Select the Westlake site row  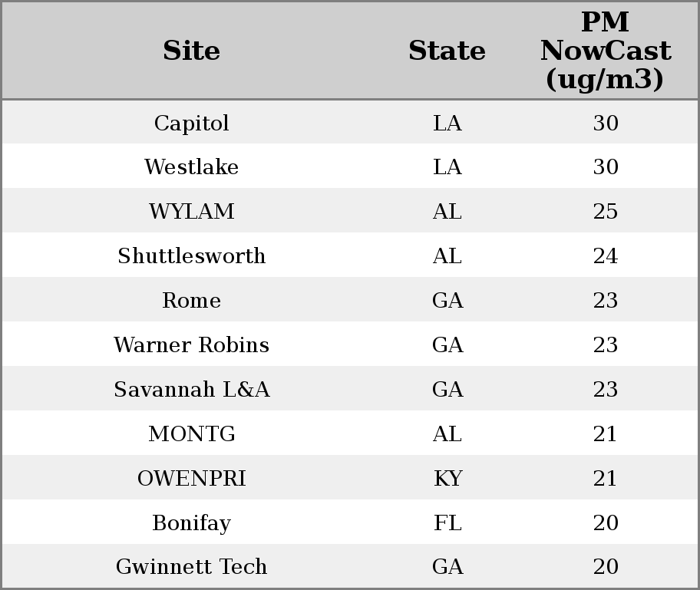(350, 166)
